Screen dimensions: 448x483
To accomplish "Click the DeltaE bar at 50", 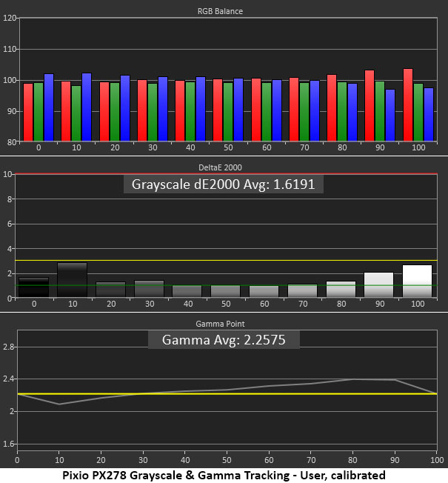I will pos(225,291).
